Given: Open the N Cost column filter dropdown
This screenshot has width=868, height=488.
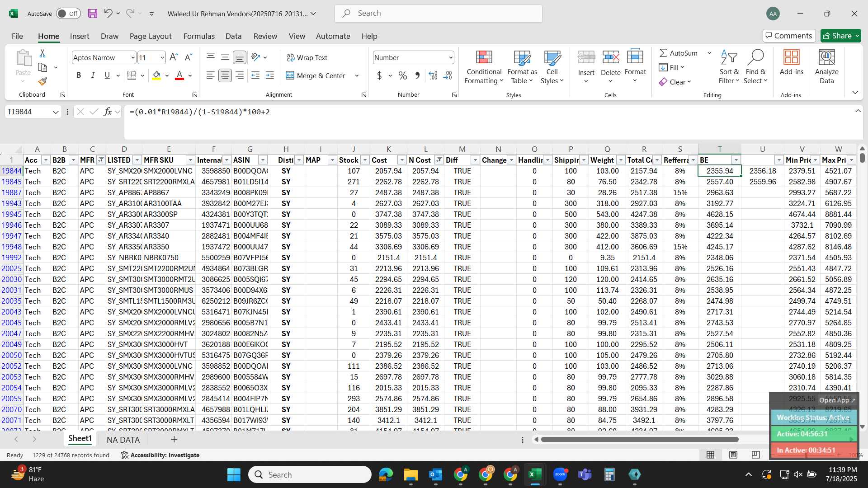Looking at the screenshot, I should pyautogui.click(x=439, y=160).
